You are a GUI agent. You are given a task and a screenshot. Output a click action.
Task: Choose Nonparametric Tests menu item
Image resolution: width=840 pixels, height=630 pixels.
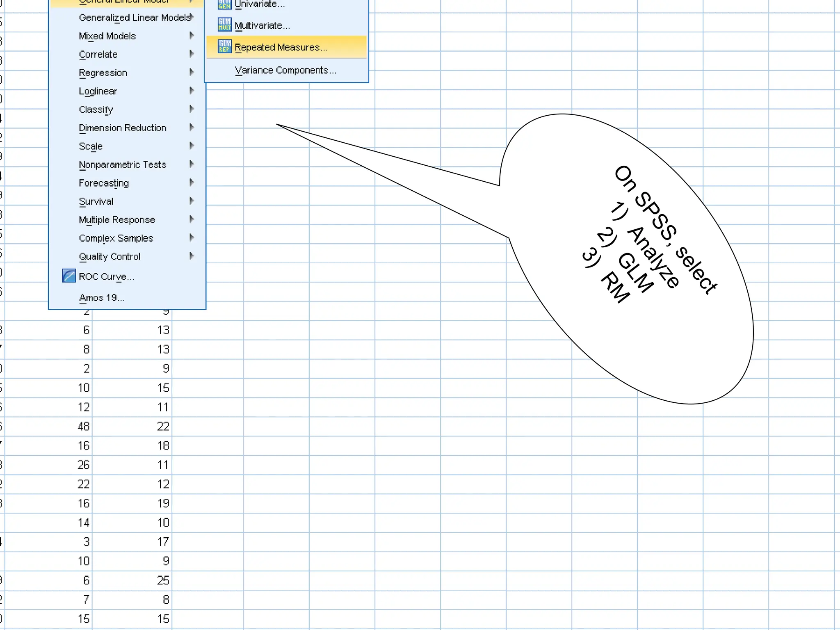click(122, 164)
